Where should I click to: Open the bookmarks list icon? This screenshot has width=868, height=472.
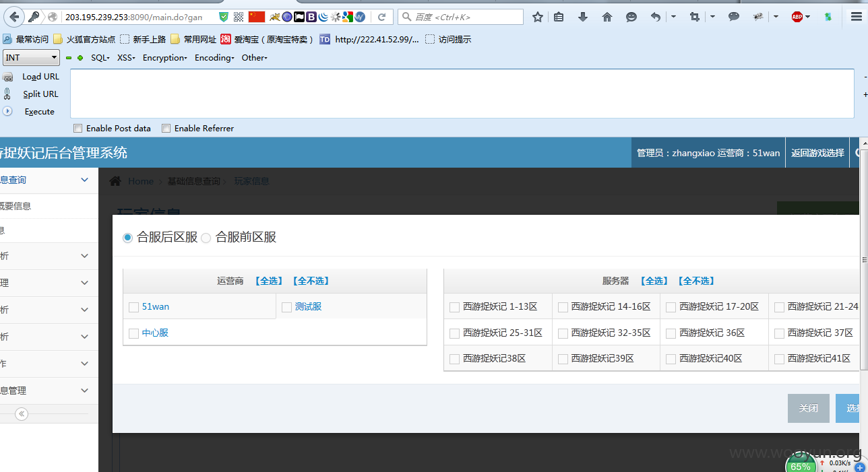tap(559, 17)
